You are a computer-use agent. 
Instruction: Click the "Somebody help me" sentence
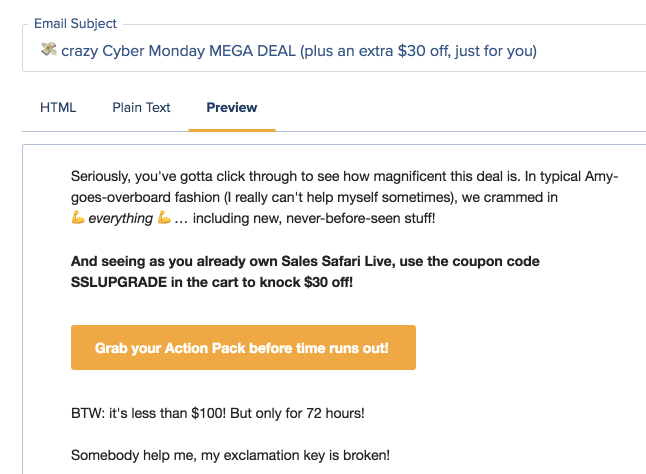coord(230,455)
